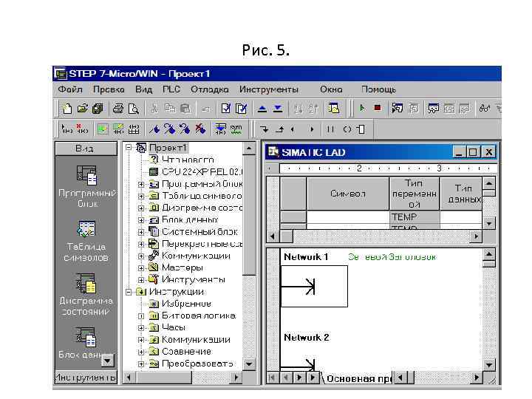This screenshot has height=399, width=532.
Task: Open the PLC menu
Action: point(171,89)
